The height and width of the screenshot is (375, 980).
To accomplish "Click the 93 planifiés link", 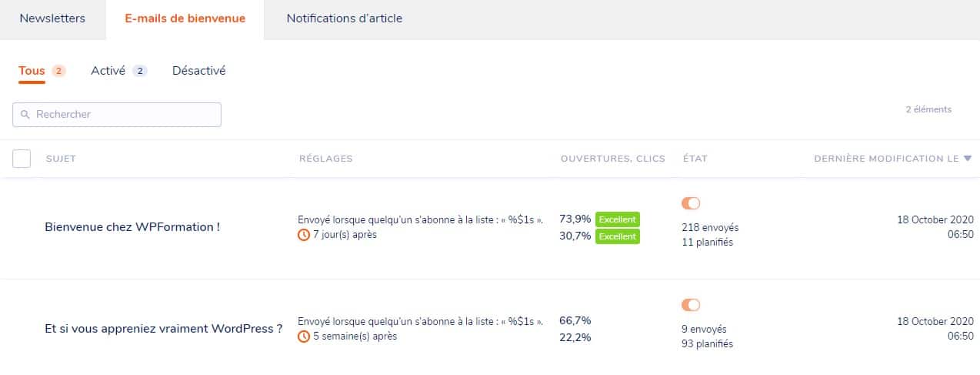I will pos(707,344).
